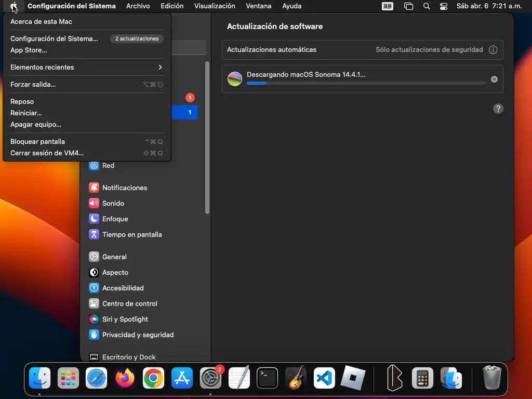532x399 pixels.
Task: Open the dark B app in Dock
Action: pyautogui.click(x=394, y=378)
